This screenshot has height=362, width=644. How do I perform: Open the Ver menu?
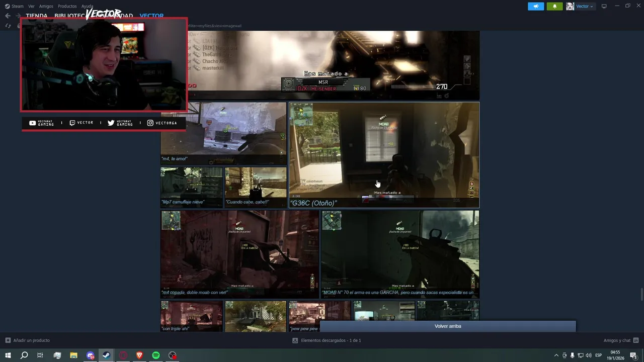tap(31, 6)
